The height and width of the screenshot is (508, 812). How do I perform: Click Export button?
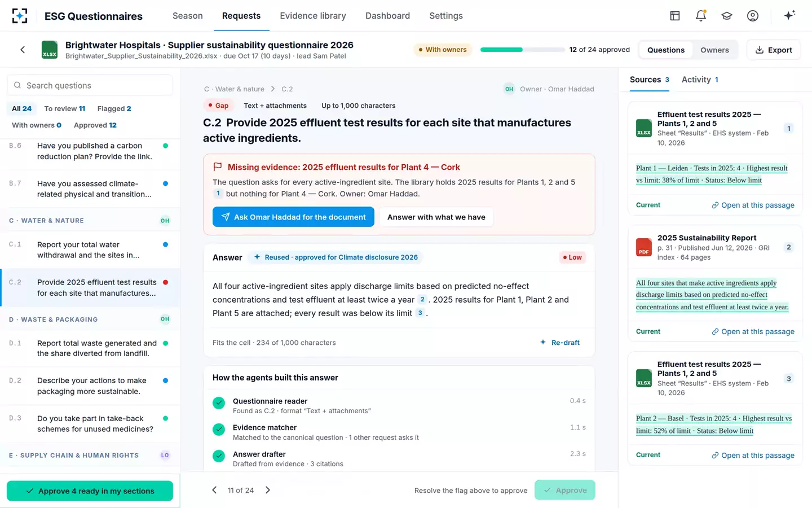tap(774, 50)
